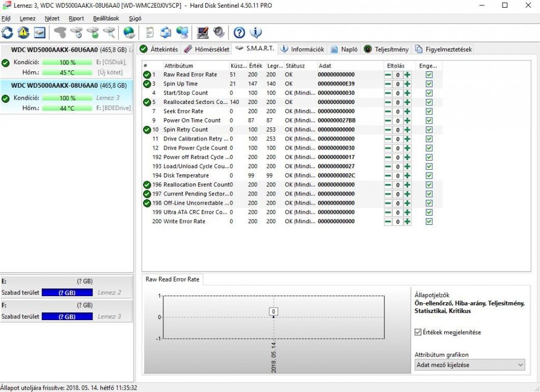Increase the offset for Disk Temperature
Viewport: 540px width, 392px height.
click(x=407, y=176)
